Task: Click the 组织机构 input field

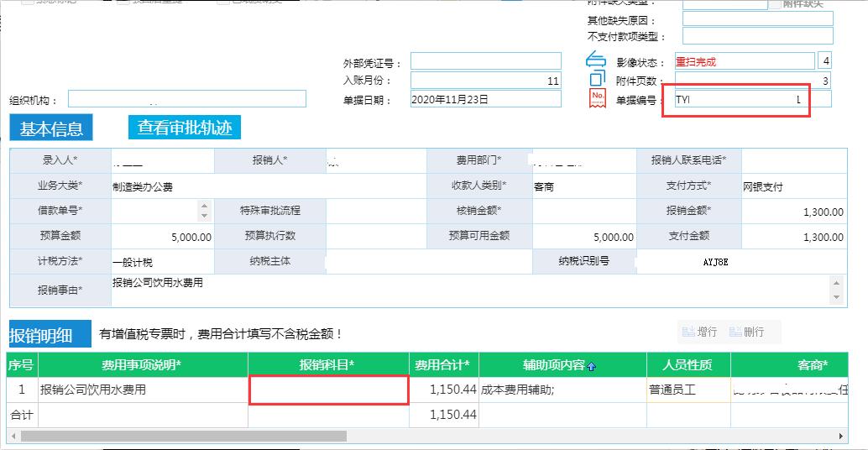Action: tap(186, 99)
